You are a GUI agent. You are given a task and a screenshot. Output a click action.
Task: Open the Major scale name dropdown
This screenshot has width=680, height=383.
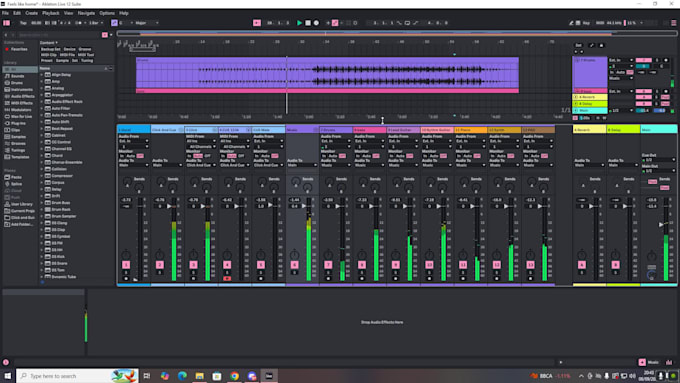(147, 23)
